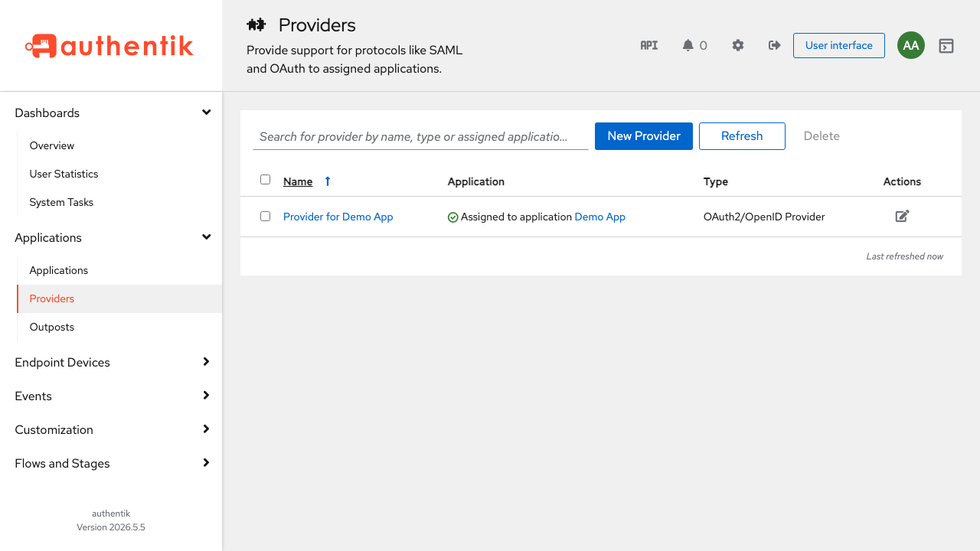The image size is (980, 551).
Task: Click the authentik logo
Action: point(109,46)
